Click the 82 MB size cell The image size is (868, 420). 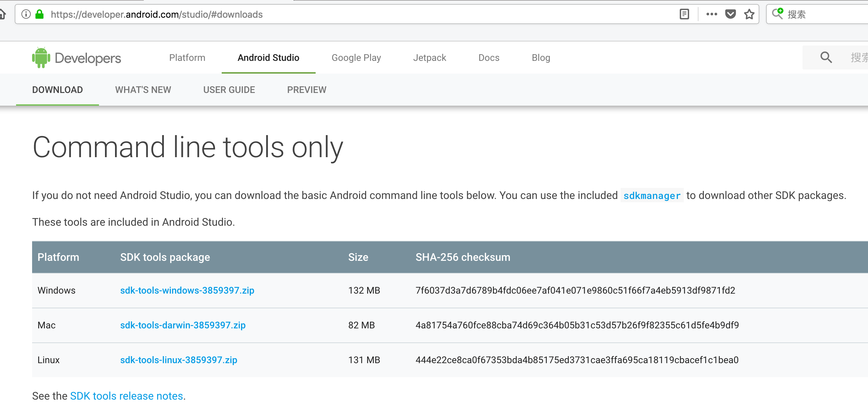point(361,325)
